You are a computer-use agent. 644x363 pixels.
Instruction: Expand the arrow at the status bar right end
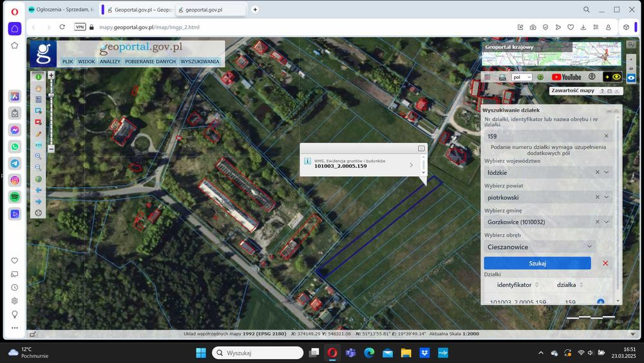pos(632,334)
